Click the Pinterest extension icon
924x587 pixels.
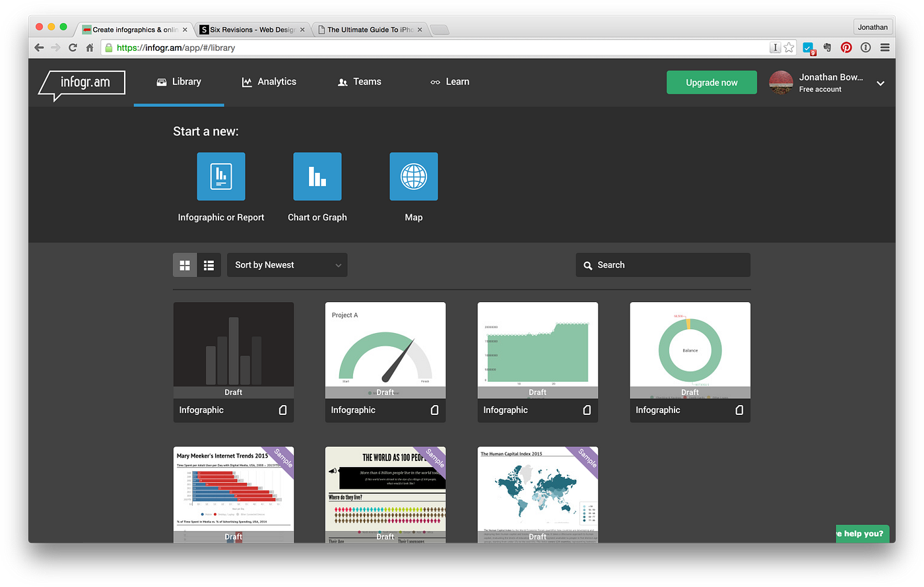coord(846,47)
